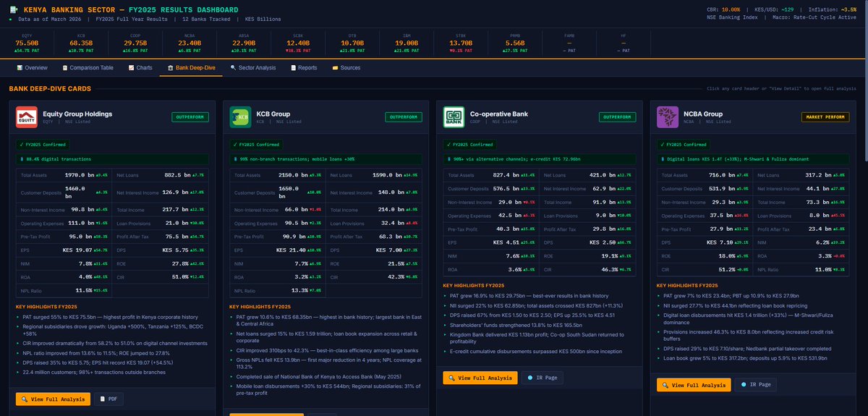Click the KCB Group card title
868x416 pixels.
(273, 114)
